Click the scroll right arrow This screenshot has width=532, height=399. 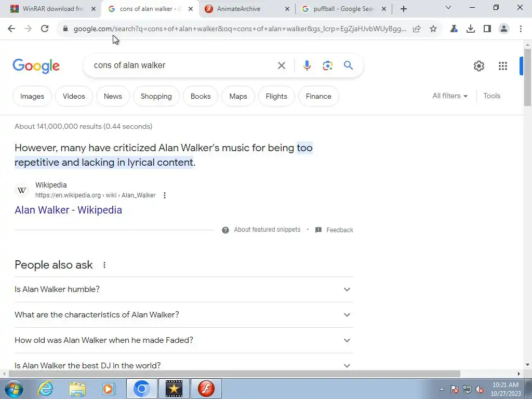point(519,374)
